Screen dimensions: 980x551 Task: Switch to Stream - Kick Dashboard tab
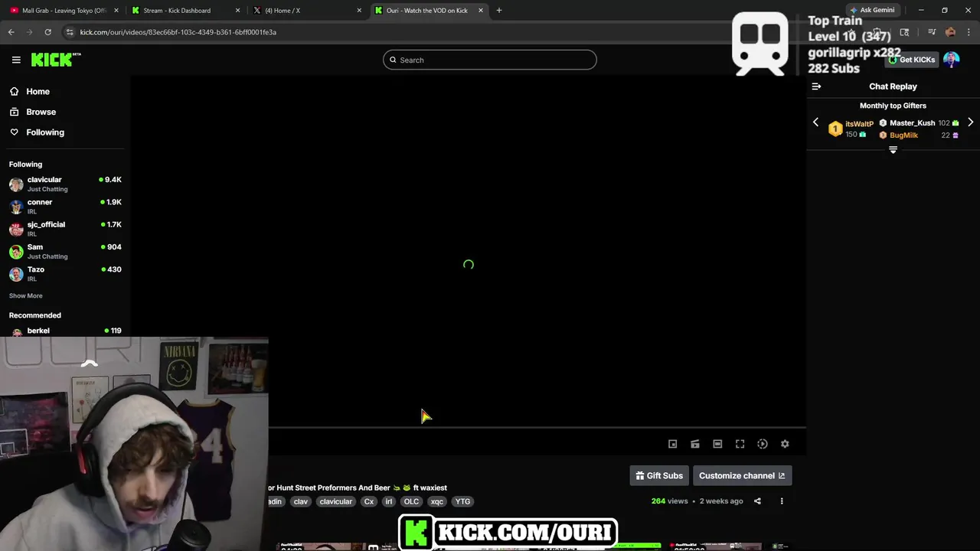186,11
